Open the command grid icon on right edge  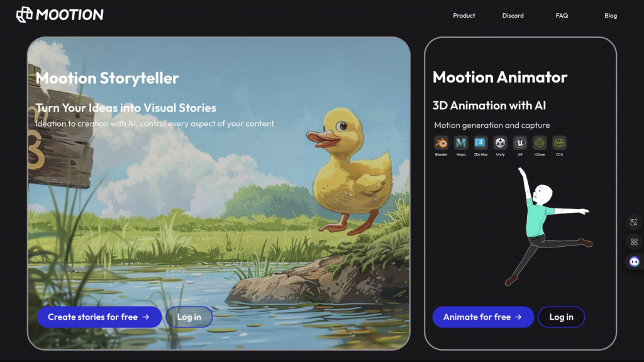point(634,242)
